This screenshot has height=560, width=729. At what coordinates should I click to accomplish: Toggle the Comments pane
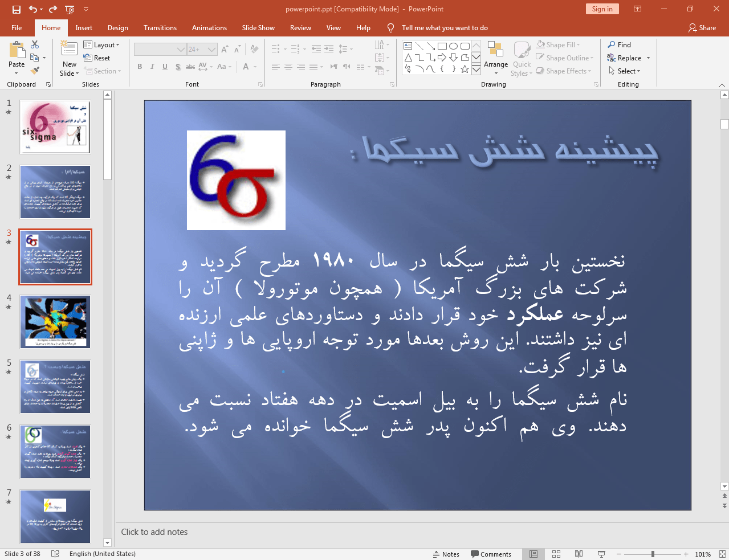491,554
